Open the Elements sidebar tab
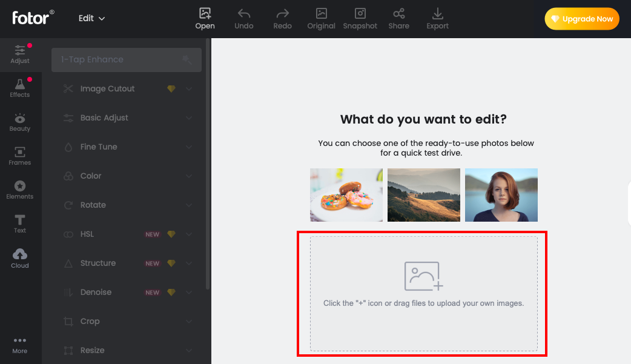The width and height of the screenshot is (631, 364). 20,190
